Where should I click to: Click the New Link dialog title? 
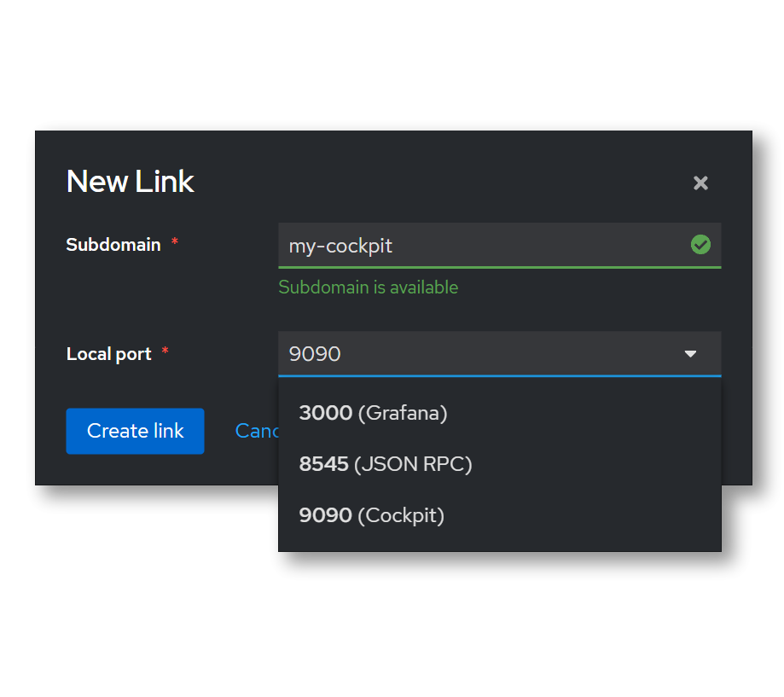click(130, 181)
